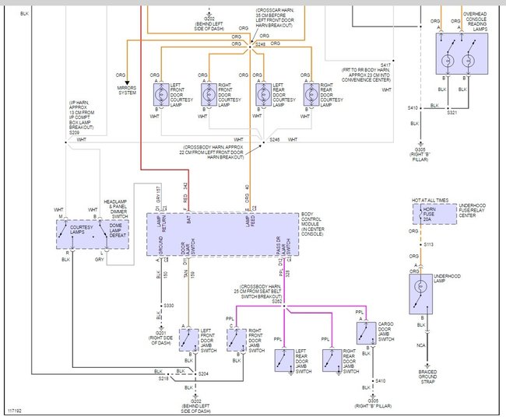Click the diagram number '117192'
The height and width of the screenshot is (420, 506).
[x=15, y=411]
